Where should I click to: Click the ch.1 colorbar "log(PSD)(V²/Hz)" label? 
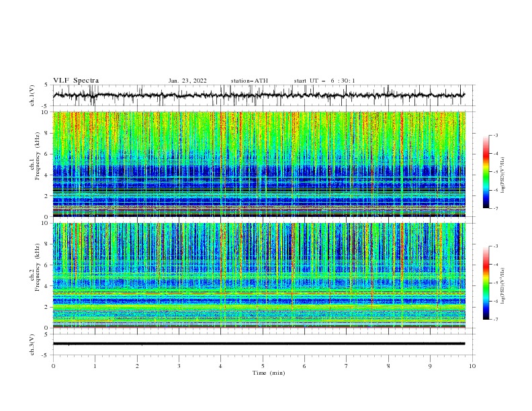502,175
